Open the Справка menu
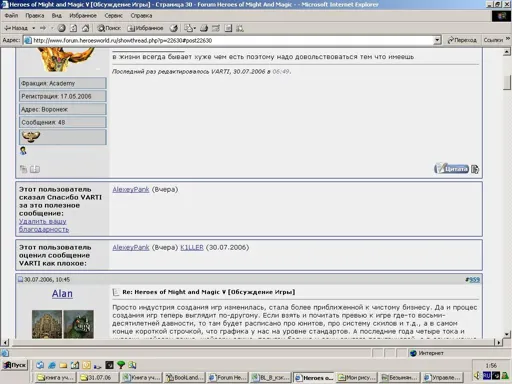The image size is (512, 384). 141,15
